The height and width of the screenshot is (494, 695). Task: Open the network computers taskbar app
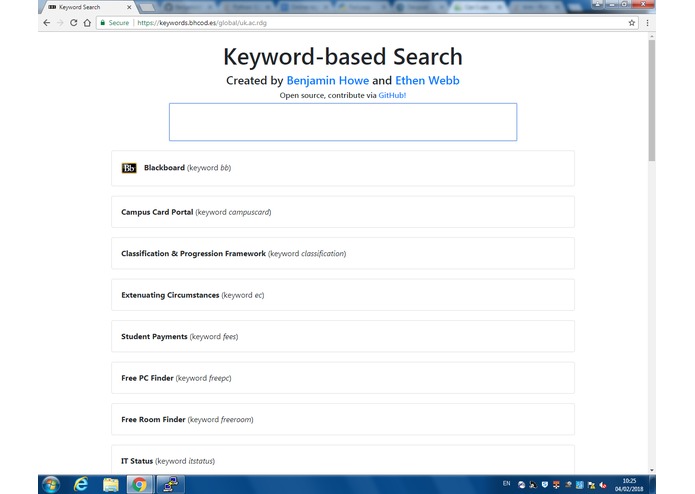coord(170,484)
